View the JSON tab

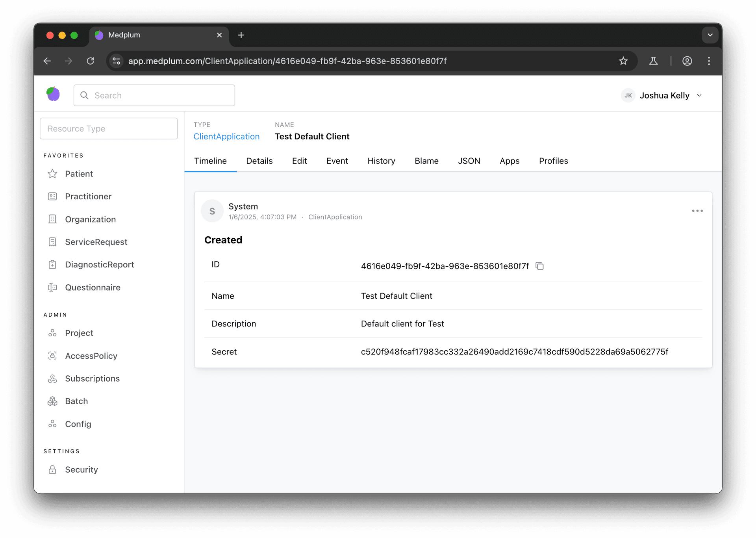[469, 161]
